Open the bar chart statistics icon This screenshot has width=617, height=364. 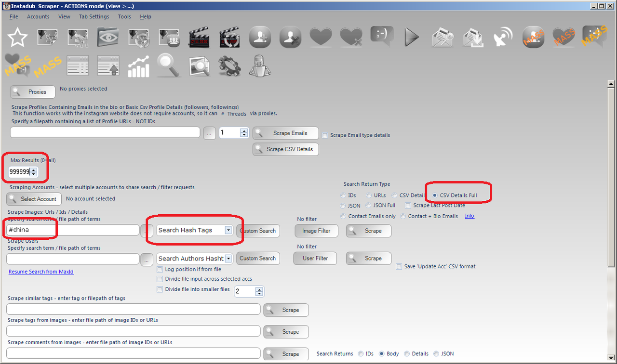(139, 66)
